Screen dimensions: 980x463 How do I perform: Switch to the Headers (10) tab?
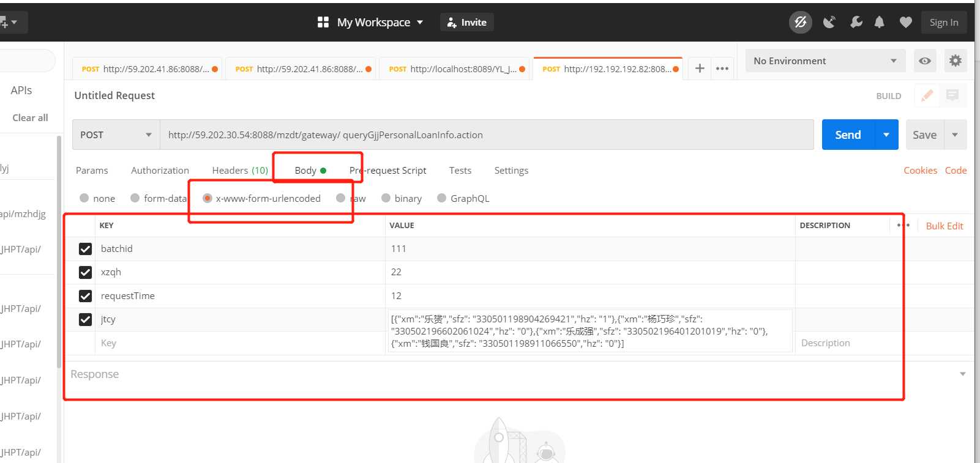point(240,171)
